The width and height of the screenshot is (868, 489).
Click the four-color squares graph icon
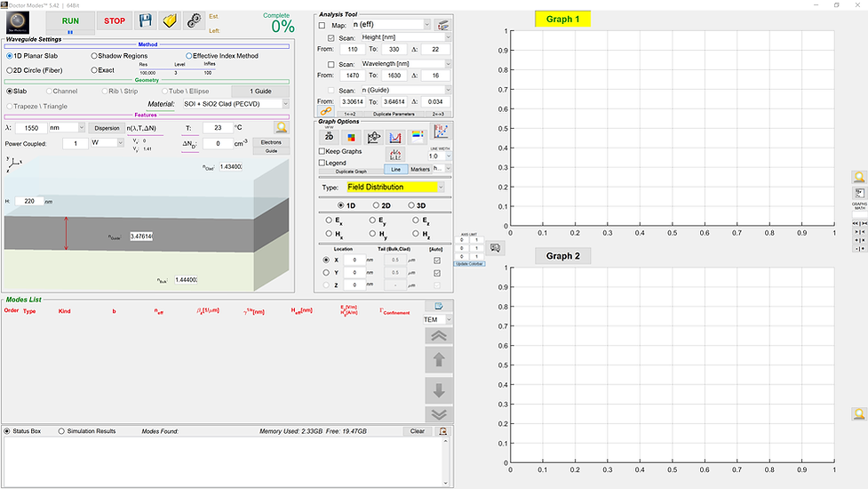coord(351,137)
